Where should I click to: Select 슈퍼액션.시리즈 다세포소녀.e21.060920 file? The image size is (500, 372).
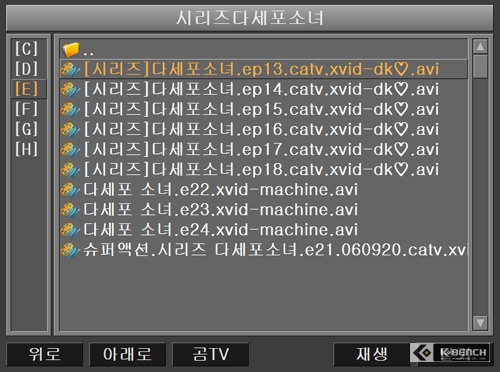[x=263, y=249]
